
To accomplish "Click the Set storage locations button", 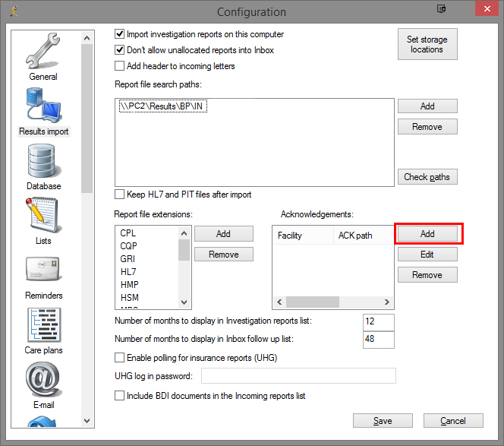I will click(x=427, y=44).
